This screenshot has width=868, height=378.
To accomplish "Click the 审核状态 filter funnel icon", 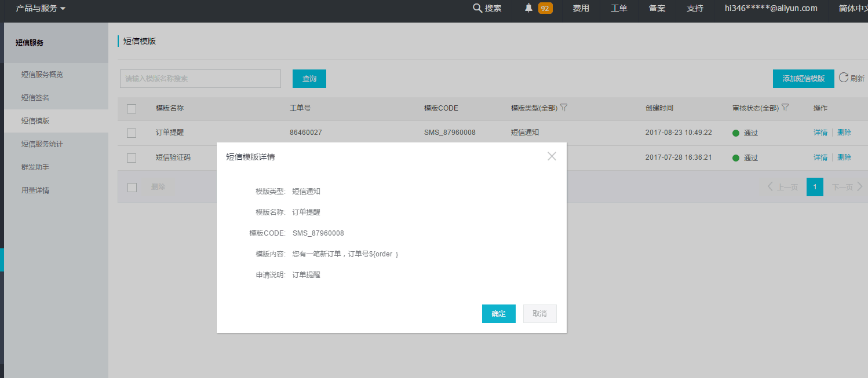I will coord(785,108).
